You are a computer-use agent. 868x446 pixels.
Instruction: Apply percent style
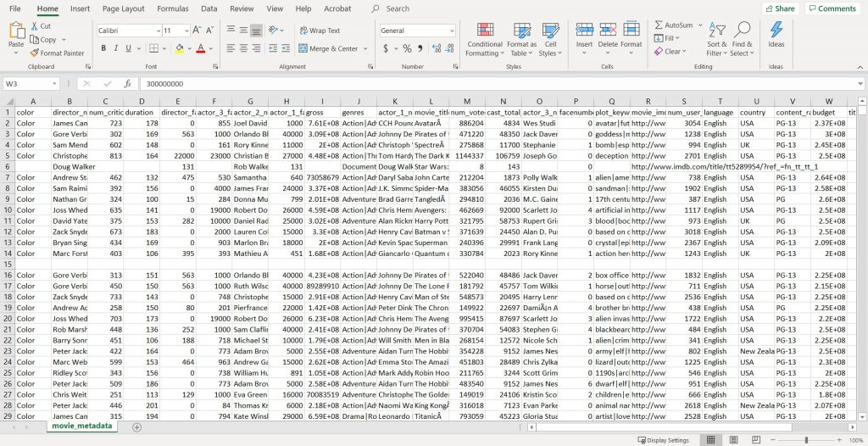click(x=407, y=49)
